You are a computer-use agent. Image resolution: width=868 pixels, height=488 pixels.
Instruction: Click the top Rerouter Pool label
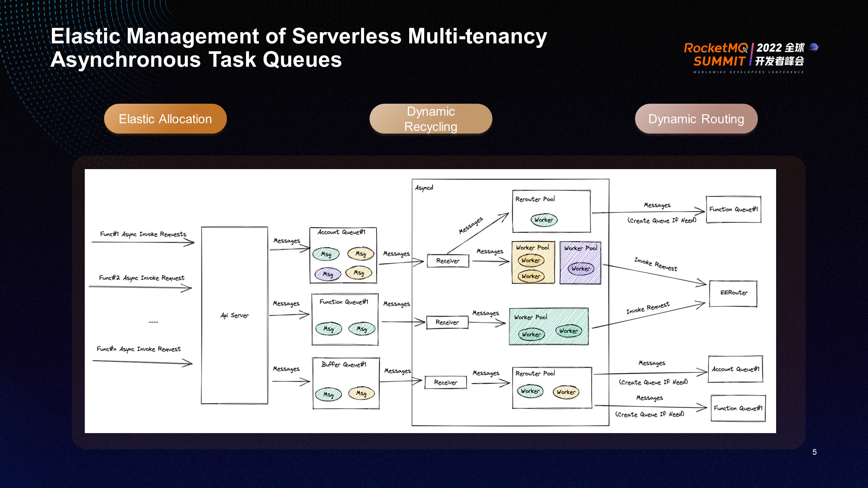[535, 199]
